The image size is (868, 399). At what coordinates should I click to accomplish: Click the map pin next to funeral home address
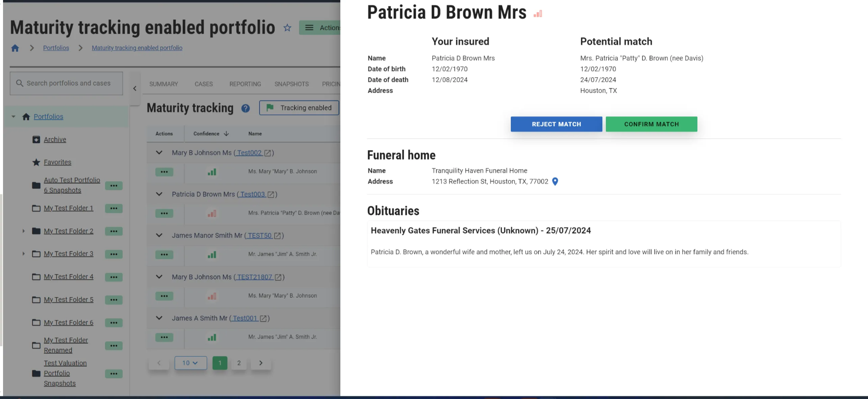tap(555, 182)
